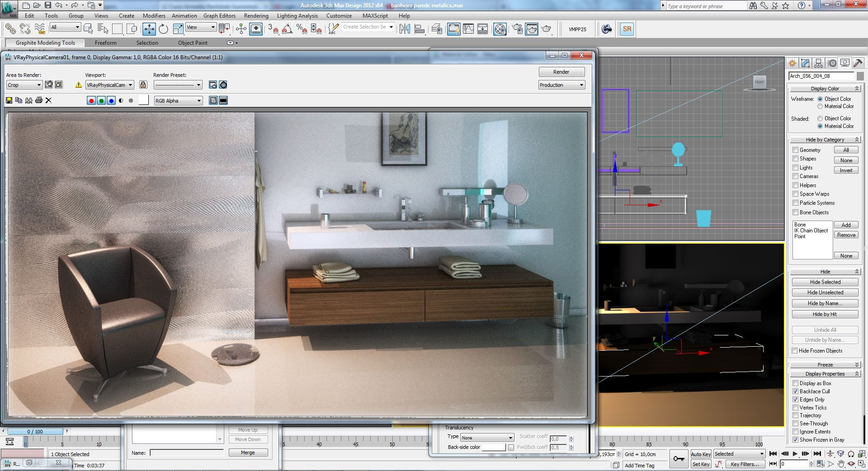The width and height of the screenshot is (868, 471).
Task: Open Select by Name list tool
Action: point(103,29)
